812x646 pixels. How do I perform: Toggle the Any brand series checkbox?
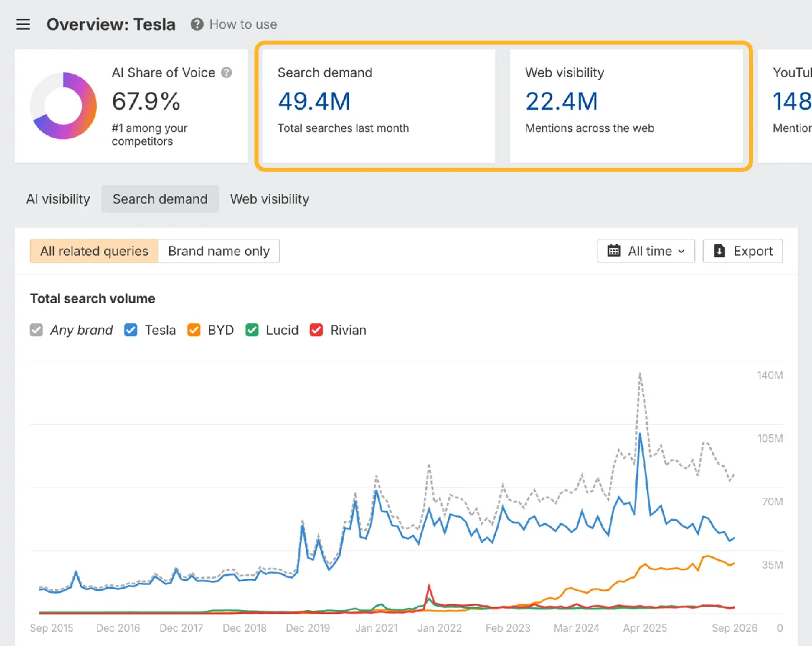[x=37, y=330]
